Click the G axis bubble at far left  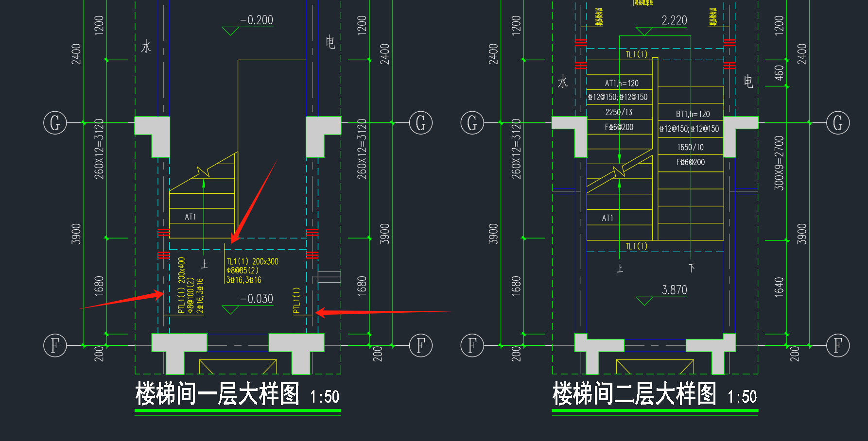coord(55,123)
